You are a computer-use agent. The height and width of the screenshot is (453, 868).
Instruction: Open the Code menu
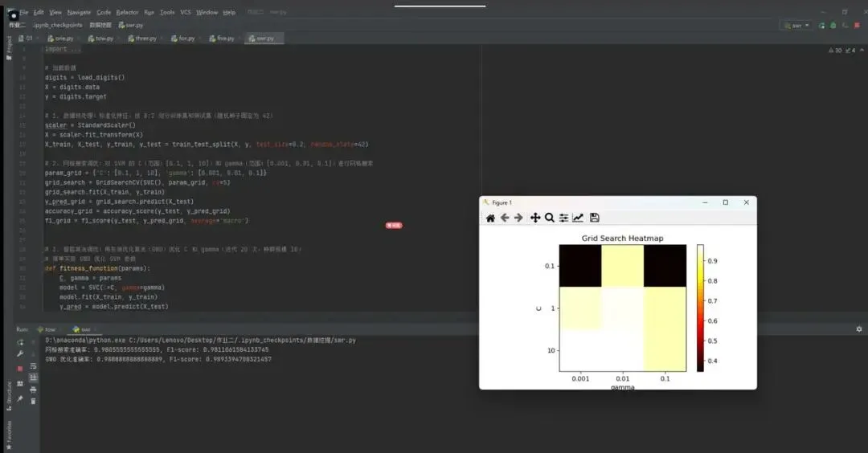104,12
